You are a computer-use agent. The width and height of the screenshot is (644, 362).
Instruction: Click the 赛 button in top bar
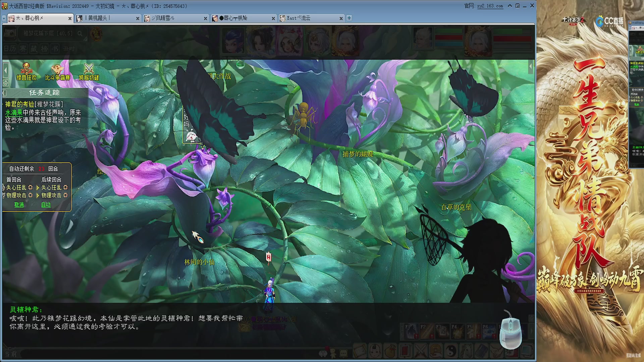23,49
